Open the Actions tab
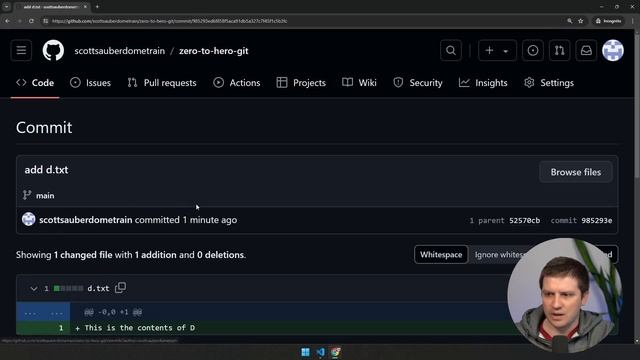The width and height of the screenshot is (640, 360). point(236,83)
